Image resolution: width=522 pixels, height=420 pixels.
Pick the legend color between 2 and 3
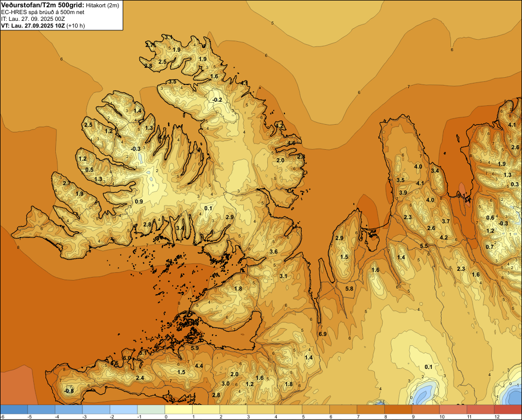coord(234,410)
